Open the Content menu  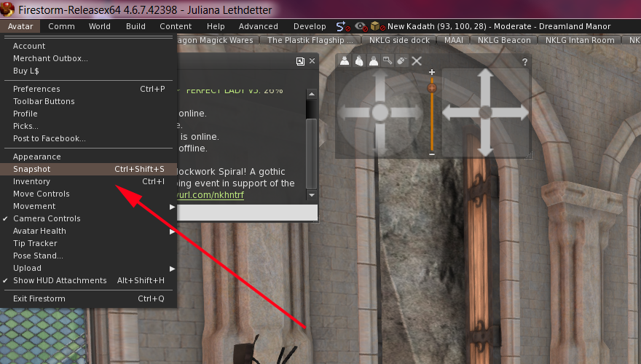176,26
